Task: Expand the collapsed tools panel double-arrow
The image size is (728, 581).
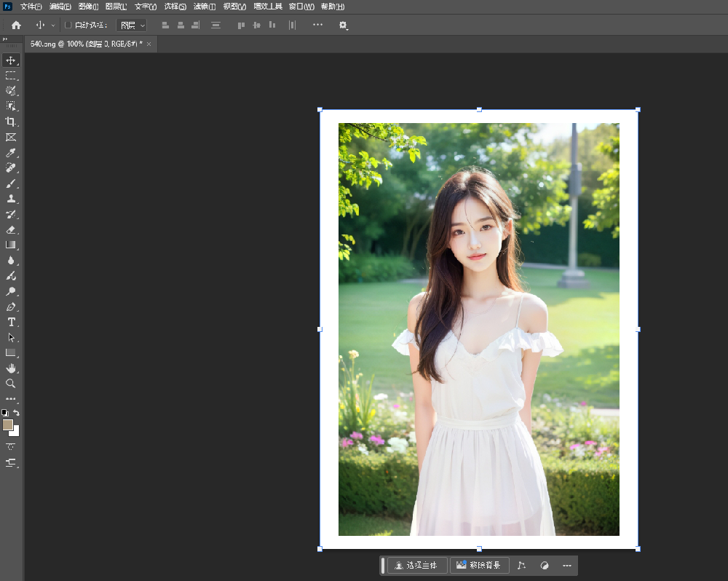Action: click(6, 39)
